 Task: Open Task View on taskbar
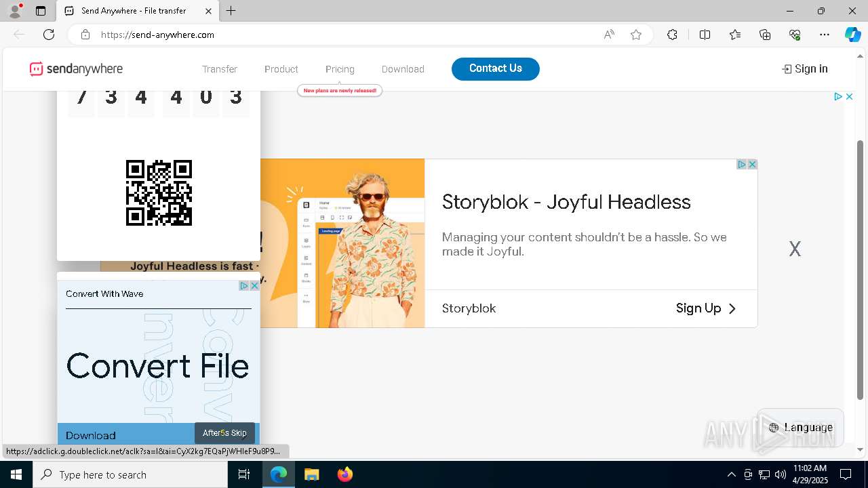244,474
